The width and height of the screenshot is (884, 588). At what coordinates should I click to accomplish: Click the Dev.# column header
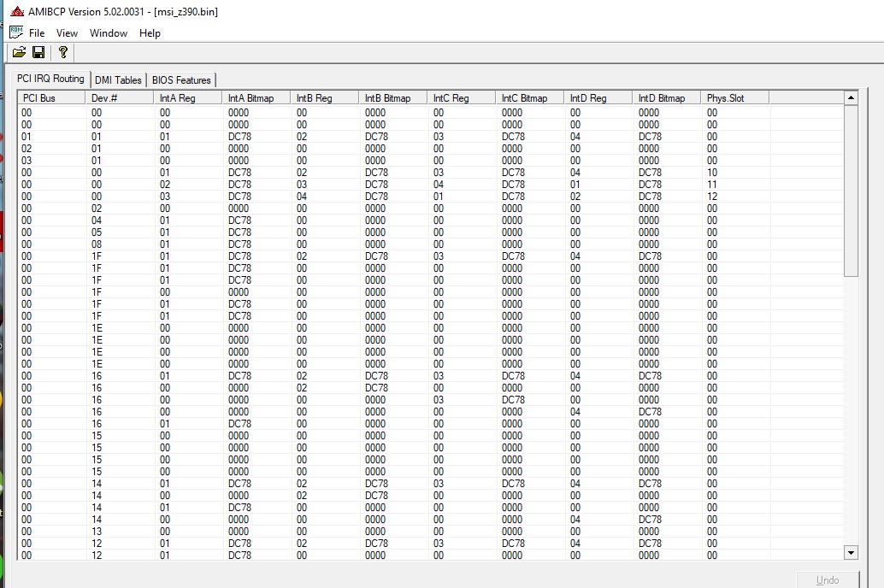pos(120,98)
